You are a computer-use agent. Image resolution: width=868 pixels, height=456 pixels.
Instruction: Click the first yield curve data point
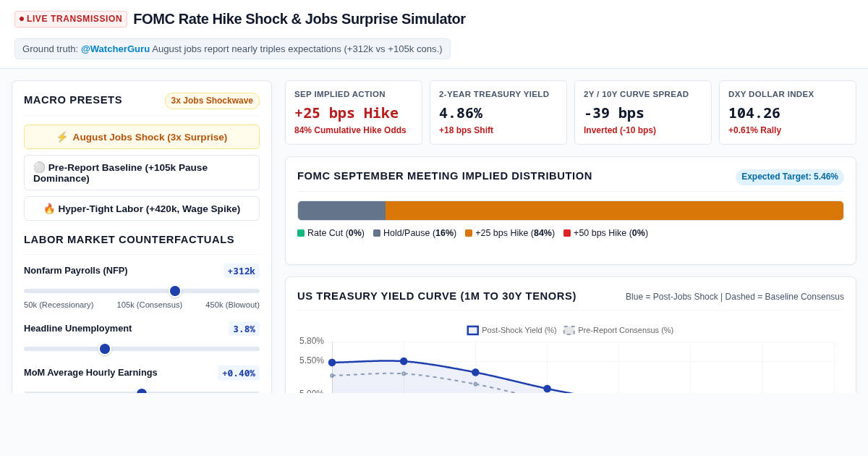click(x=332, y=363)
